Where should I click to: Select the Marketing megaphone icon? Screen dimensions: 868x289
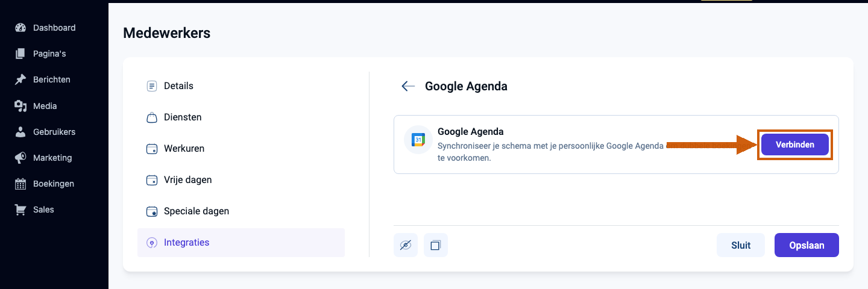21,158
